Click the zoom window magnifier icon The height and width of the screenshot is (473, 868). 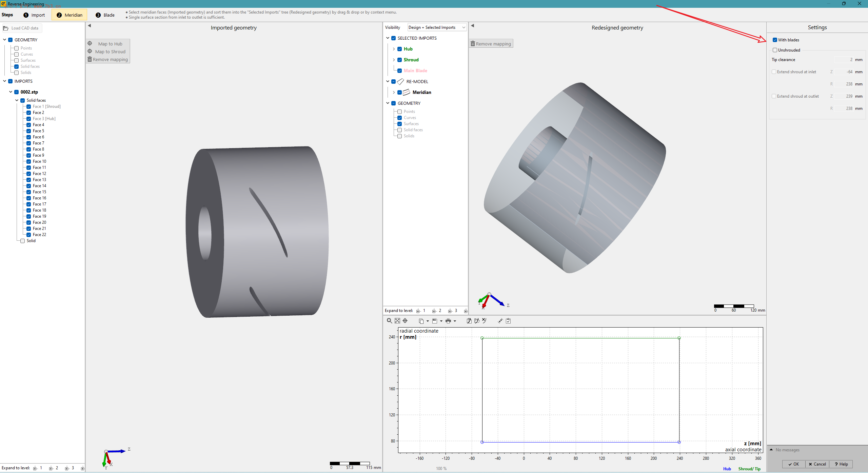click(x=389, y=321)
